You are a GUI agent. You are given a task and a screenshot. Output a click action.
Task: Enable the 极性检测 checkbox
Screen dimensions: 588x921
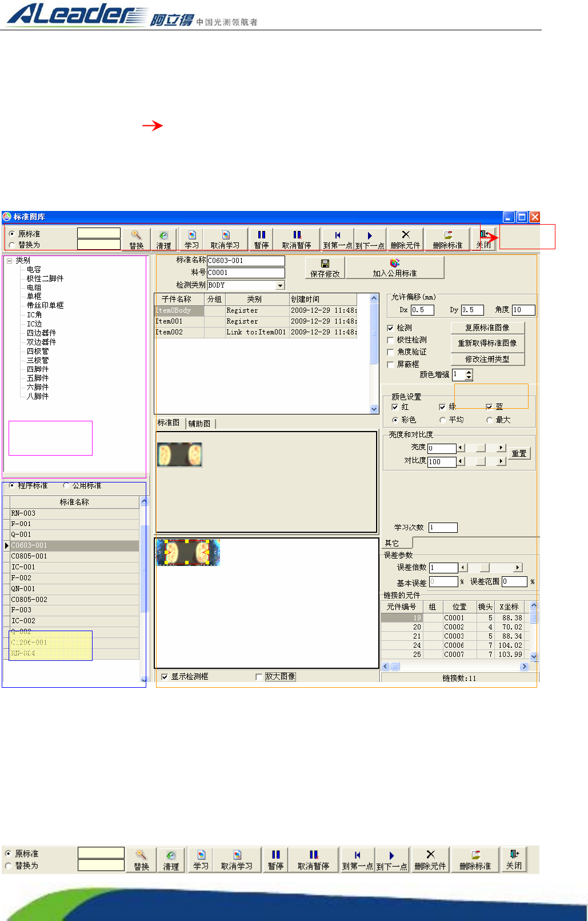(x=391, y=340)
